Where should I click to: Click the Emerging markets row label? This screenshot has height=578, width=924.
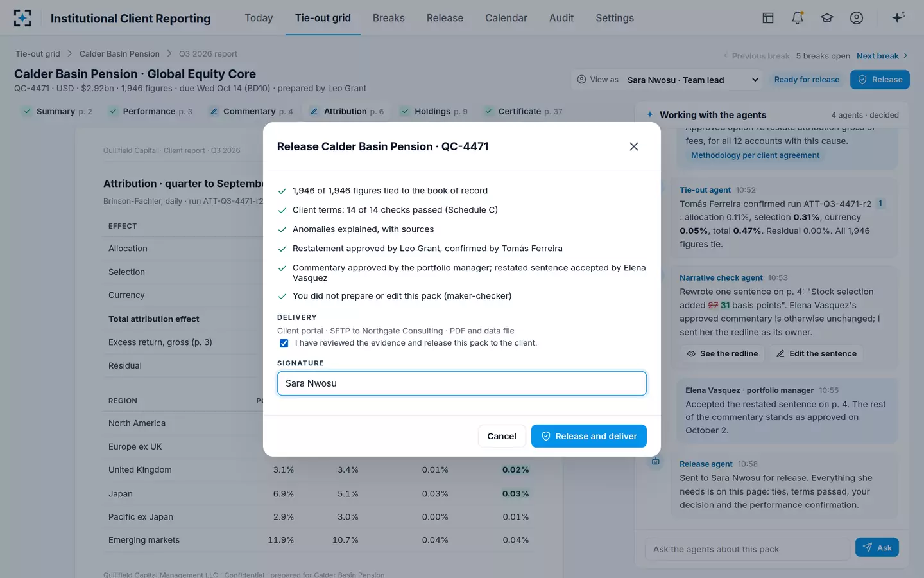point(144,540)
